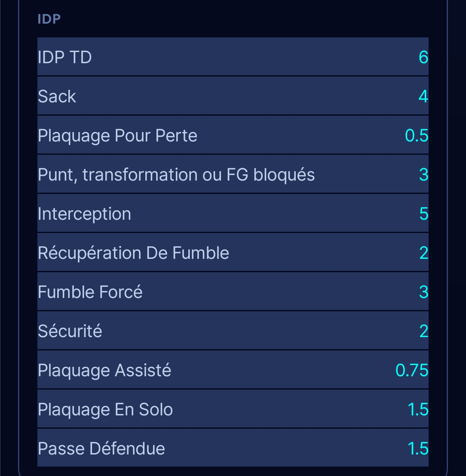466x476 pixels.
Task: Click the Punt, transformation ou FG bloqués label
Action: point(176,175)
